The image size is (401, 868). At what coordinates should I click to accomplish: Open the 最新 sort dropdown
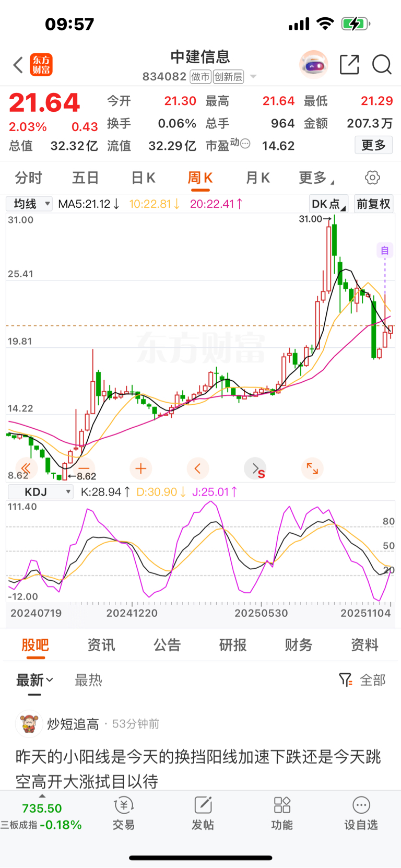click(34, 680)
